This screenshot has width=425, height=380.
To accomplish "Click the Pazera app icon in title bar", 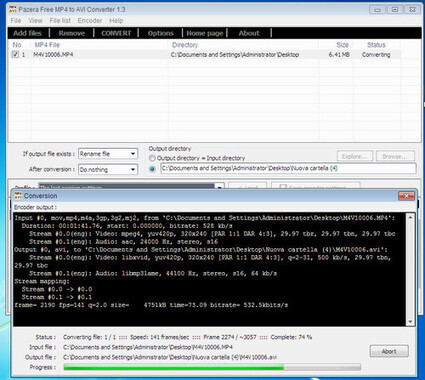I will click(x=12, y=9).
